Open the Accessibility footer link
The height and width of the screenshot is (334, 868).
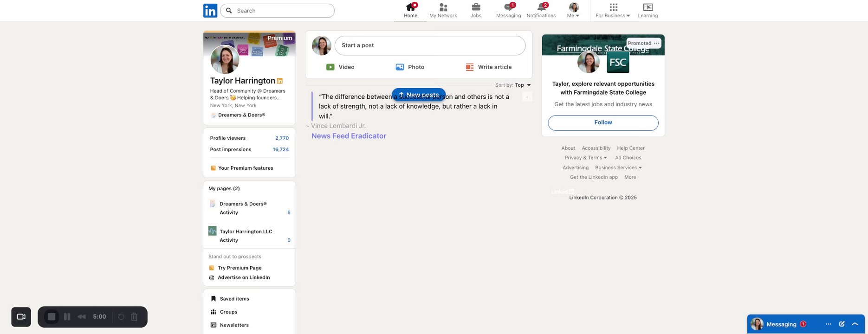(596, 148)
